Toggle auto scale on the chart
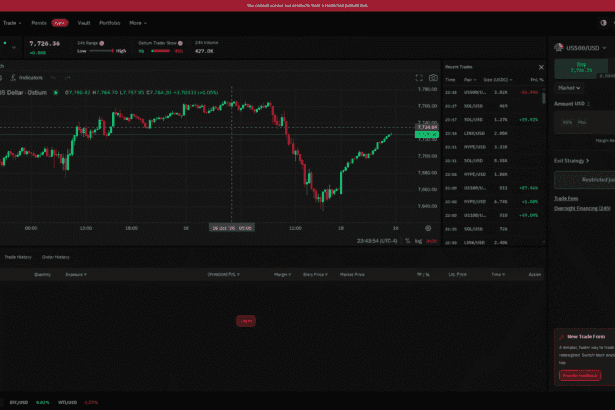The height and width of the screenshot is (410, 615). tap(431, 241)
